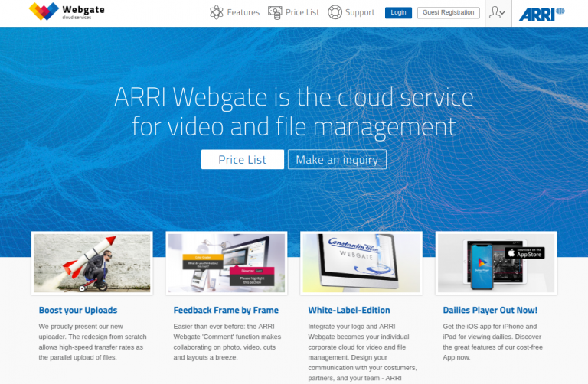Open the user account dropdown
Image resolution: width=588 pixels, height=384 pixels.
click(497, 12)
